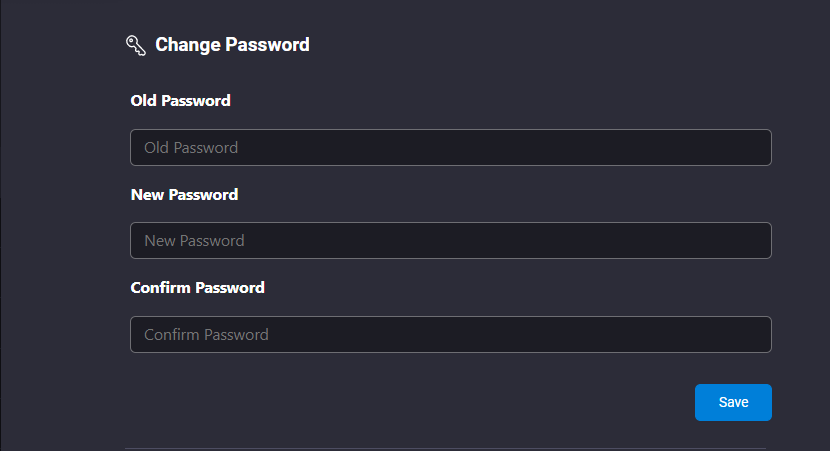This screenshot has height=451, width=830.
Task: Click the white Save text on the button
Action: coord(733,402)
